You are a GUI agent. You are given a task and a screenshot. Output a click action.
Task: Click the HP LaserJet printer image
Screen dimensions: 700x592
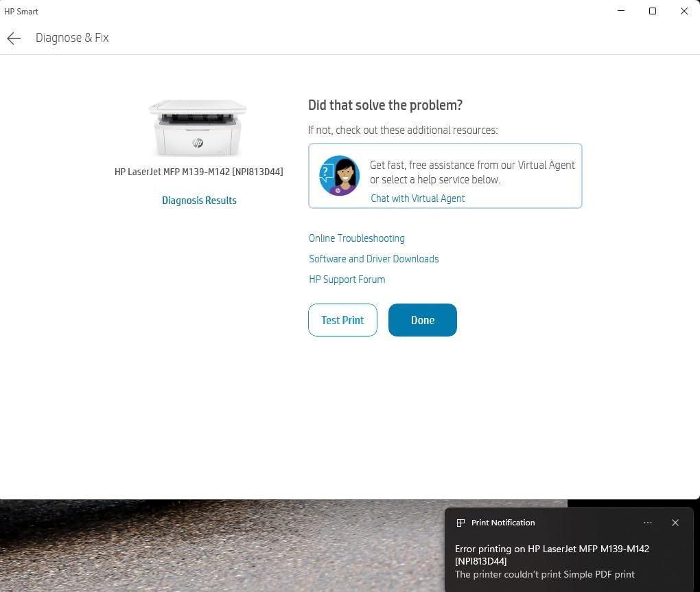point(198,128)
